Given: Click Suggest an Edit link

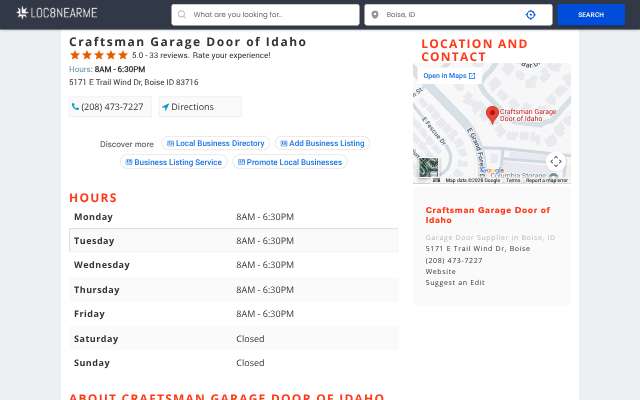Looking at the screenshot, I should (x=455, y=282).
